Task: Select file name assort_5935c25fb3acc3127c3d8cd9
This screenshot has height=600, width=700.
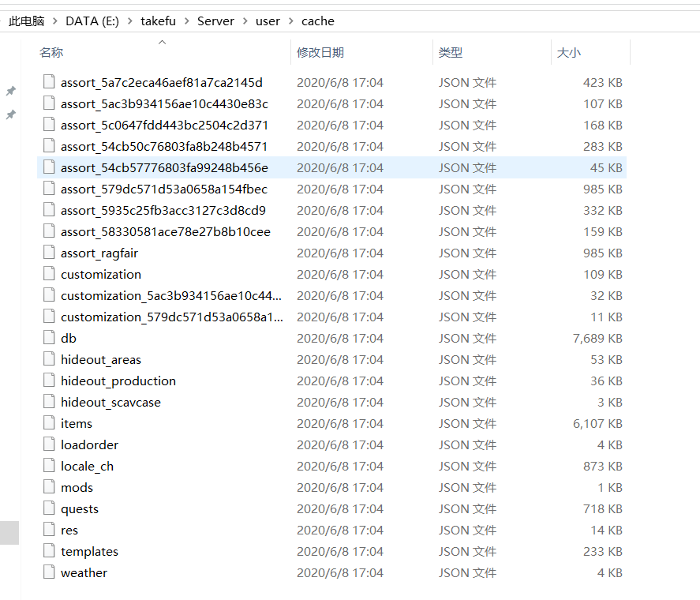Action: (x=163, y=211)
